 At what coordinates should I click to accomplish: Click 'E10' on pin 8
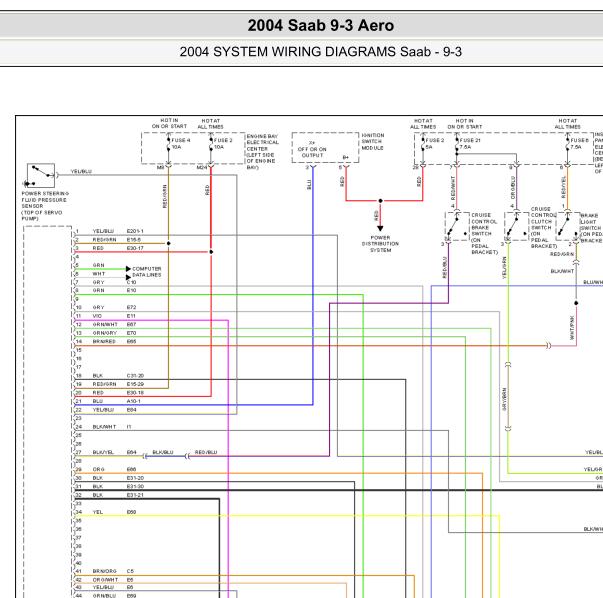(x=131, y=291)
